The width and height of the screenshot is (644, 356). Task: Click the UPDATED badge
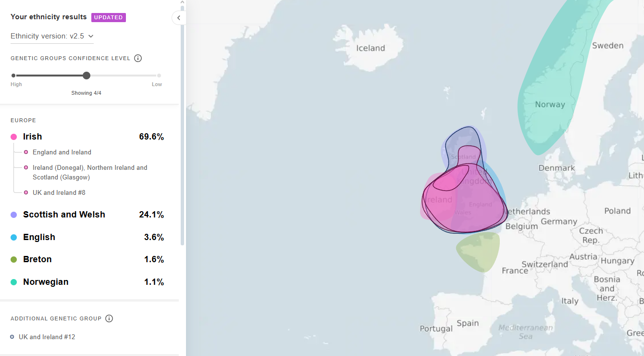coord(108,17)
